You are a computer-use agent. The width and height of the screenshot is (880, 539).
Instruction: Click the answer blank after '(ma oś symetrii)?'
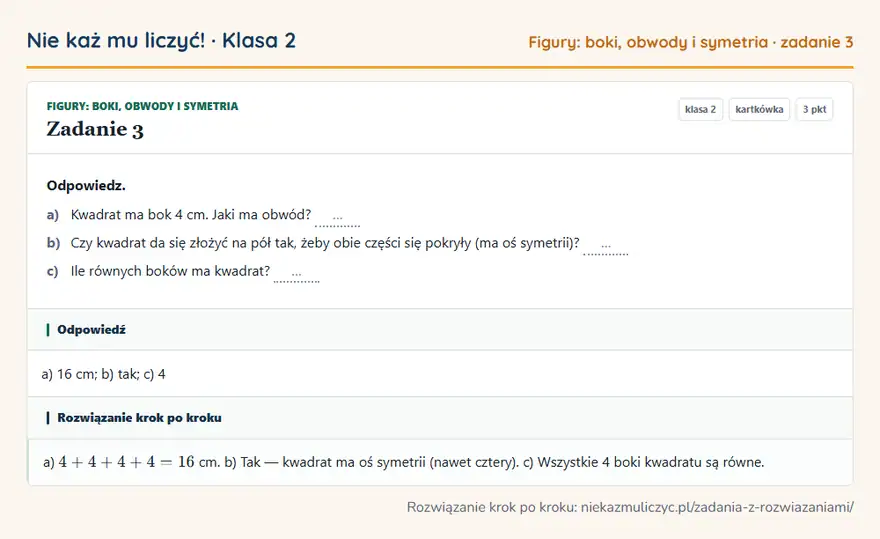606,246
